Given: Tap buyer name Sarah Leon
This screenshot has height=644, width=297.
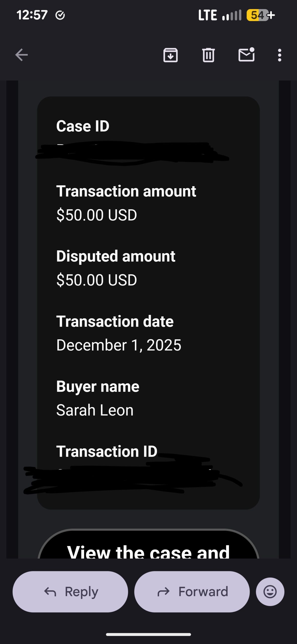Looking at the screenshot, I should 95,410.
